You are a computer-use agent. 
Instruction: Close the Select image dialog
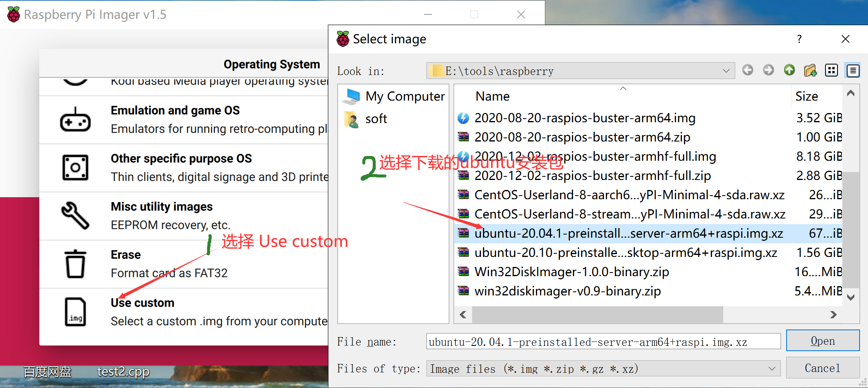pyautogui.click(x=846, y=39)
